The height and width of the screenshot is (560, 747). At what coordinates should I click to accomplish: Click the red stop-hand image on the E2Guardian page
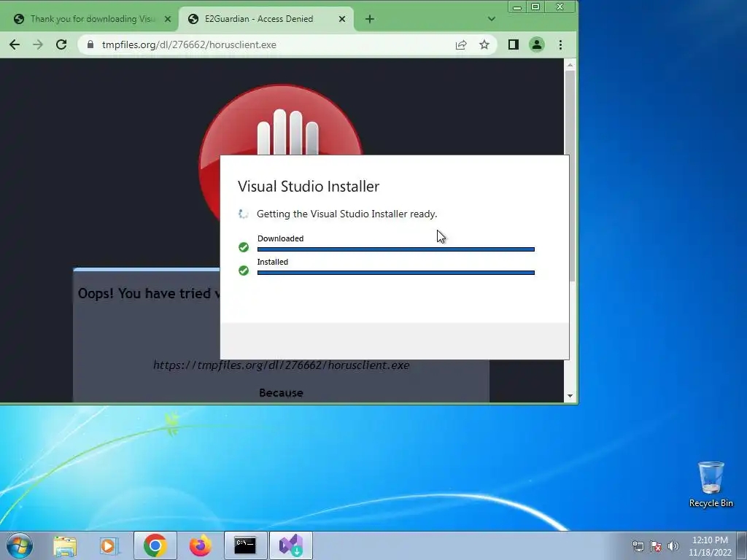point(280,120)
